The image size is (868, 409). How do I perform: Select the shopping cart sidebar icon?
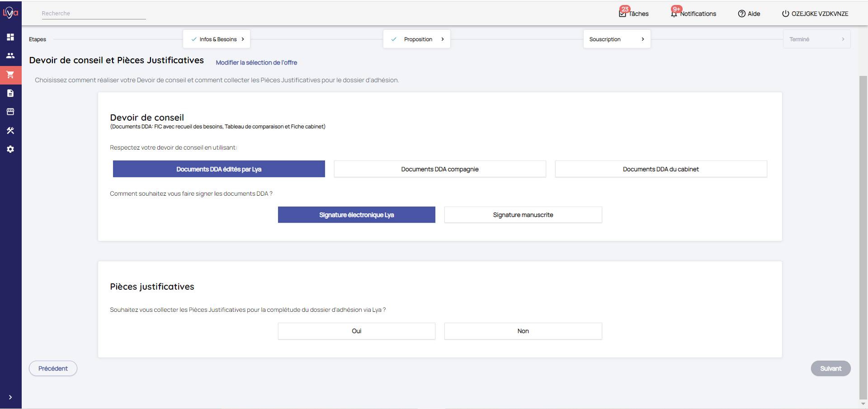click(10, 75)
